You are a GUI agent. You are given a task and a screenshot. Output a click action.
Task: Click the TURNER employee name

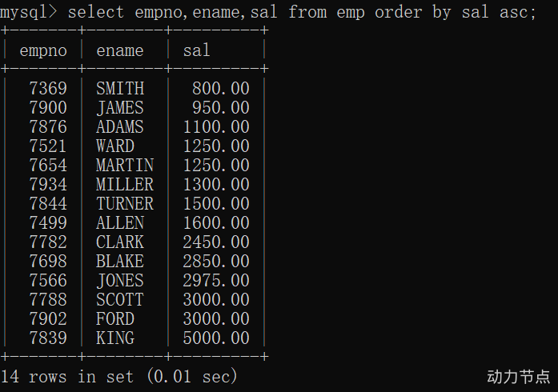[x=125, y=203]
